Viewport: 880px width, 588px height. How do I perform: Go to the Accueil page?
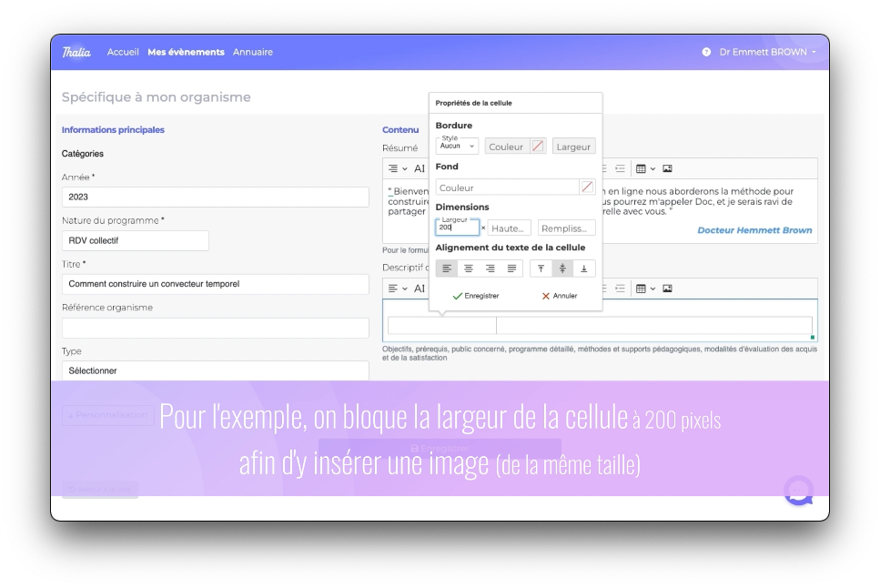[123, 52]
